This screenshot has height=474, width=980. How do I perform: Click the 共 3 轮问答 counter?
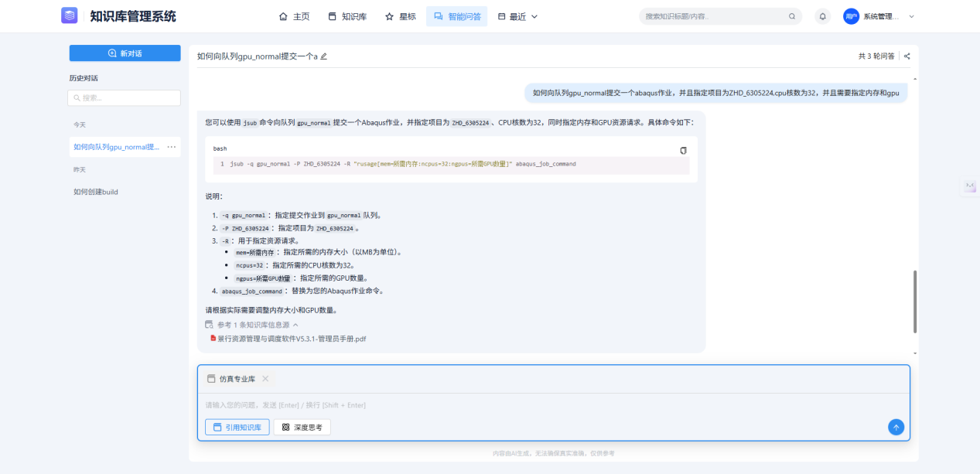click(876, 56)
